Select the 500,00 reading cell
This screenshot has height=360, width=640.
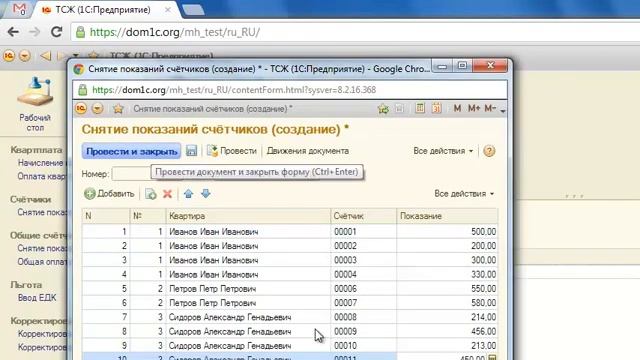pos(447,232)
